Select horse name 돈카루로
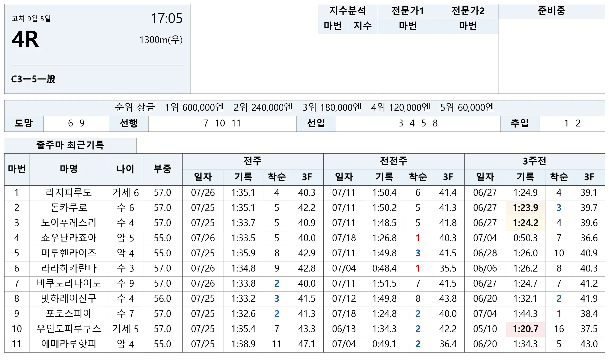 tap(69, 208)
